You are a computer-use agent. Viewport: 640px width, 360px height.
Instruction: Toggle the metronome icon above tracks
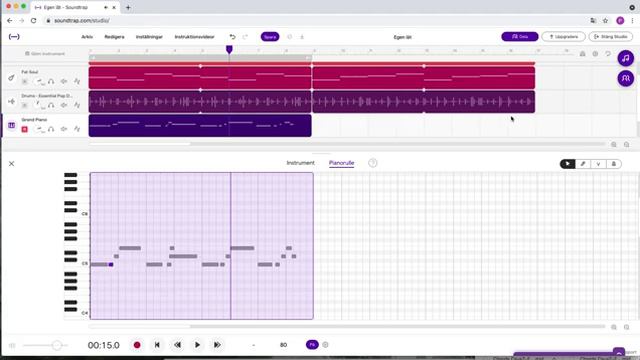click(582, 54)
